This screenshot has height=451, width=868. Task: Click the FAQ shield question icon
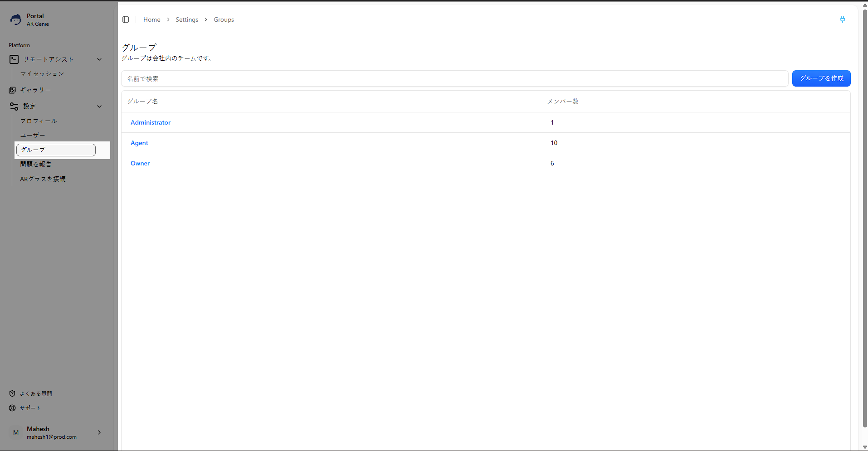12,393
